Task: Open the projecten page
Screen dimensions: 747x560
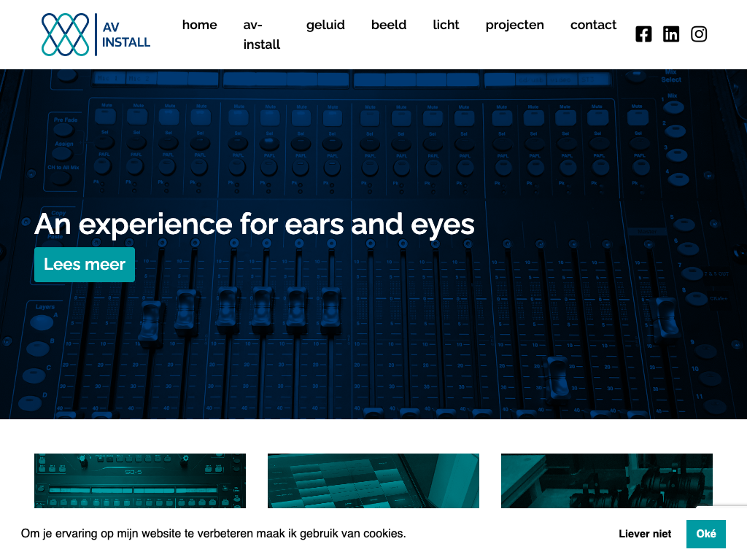Action: (x=514, y=25)
